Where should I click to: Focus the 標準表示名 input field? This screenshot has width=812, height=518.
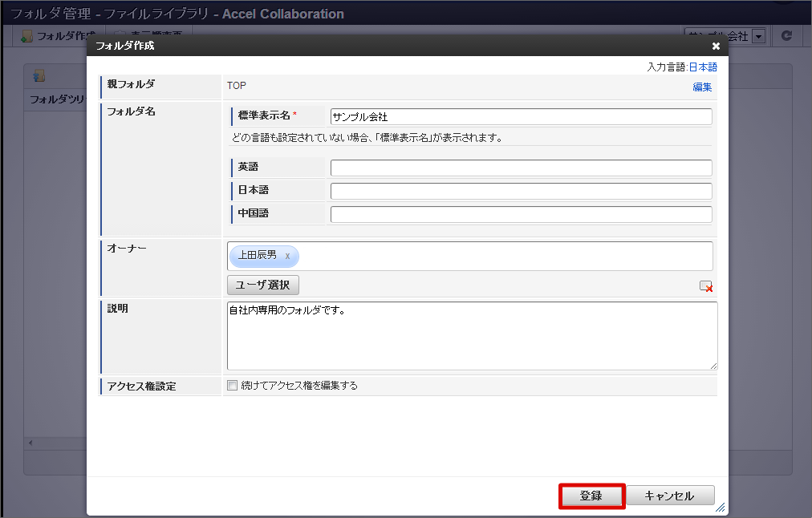tap(521, 116)
